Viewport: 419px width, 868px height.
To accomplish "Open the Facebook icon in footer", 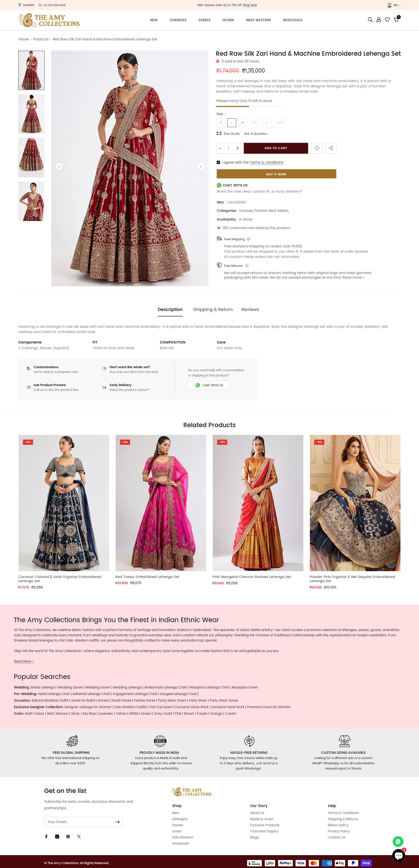I will pos(46,836).
